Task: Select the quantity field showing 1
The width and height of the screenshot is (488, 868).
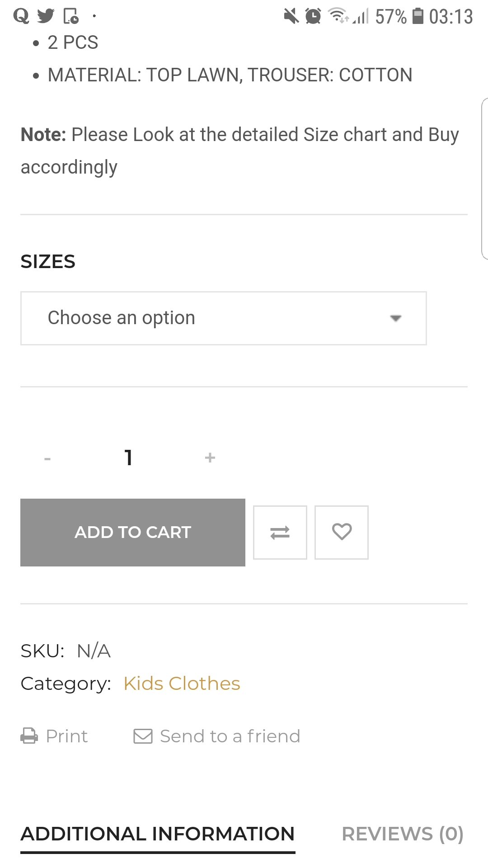Action: (x=129, y=458)
